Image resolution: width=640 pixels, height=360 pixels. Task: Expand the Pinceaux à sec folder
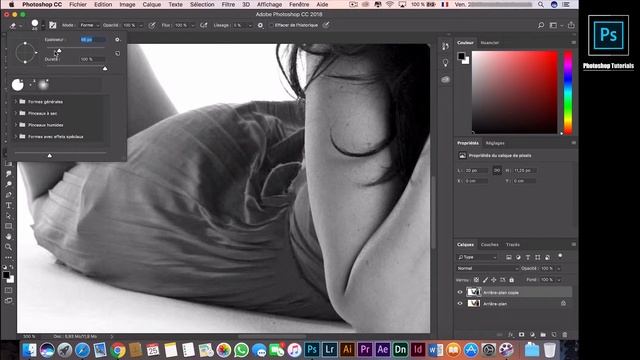coord(16,113)
